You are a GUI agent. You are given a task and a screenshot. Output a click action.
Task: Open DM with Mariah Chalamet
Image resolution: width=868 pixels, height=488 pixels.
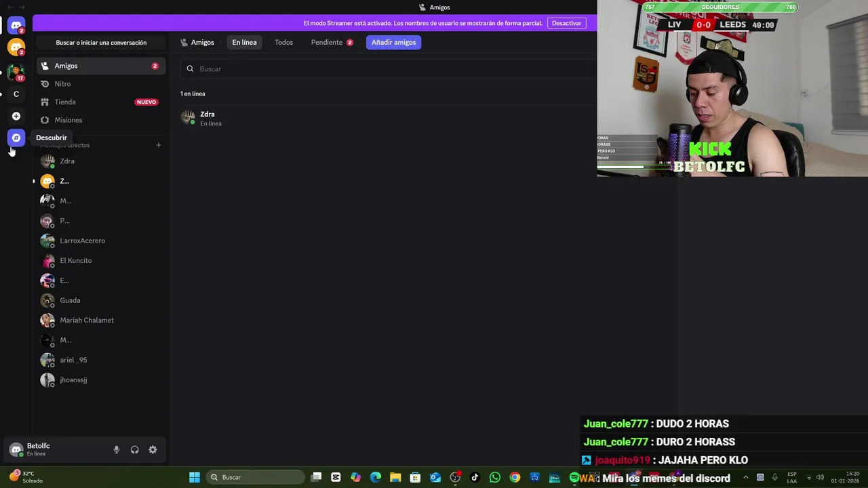pos(100,320)
